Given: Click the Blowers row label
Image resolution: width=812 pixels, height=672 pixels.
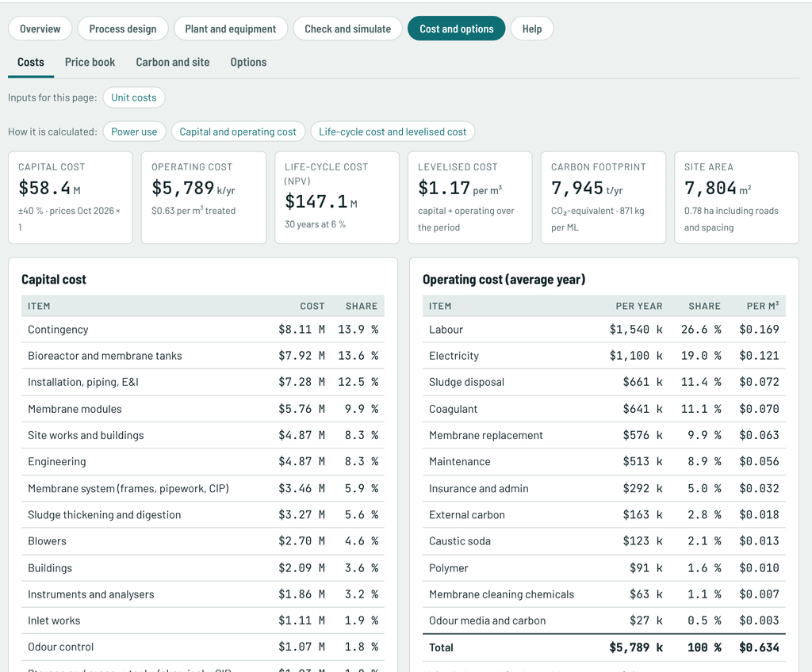Looking at the screenshot, I should point(47,541).
